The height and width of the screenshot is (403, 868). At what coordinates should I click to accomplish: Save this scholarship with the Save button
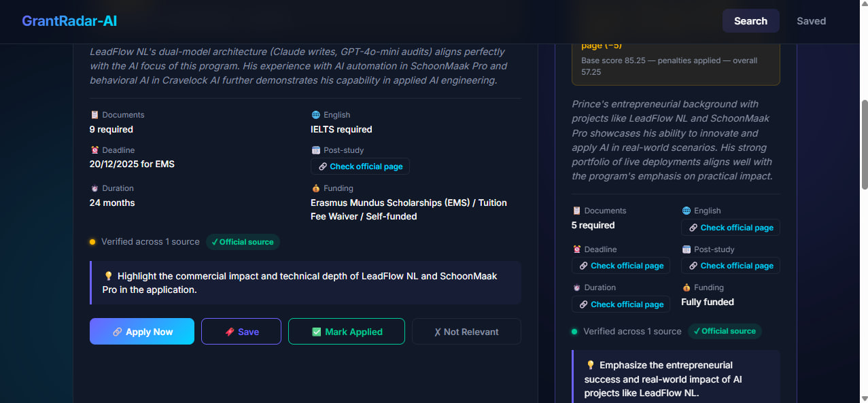(241, 332)
